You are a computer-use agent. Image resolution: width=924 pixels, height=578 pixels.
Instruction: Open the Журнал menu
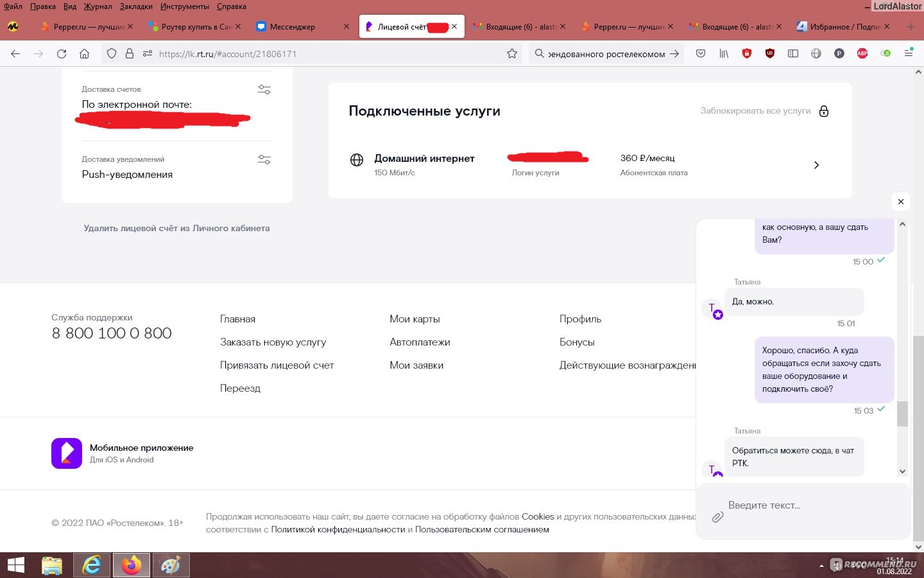[x=98, y=6]
